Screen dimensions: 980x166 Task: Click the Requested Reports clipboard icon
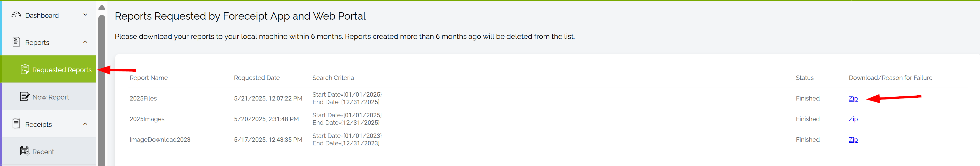click(x=25, y=69)
